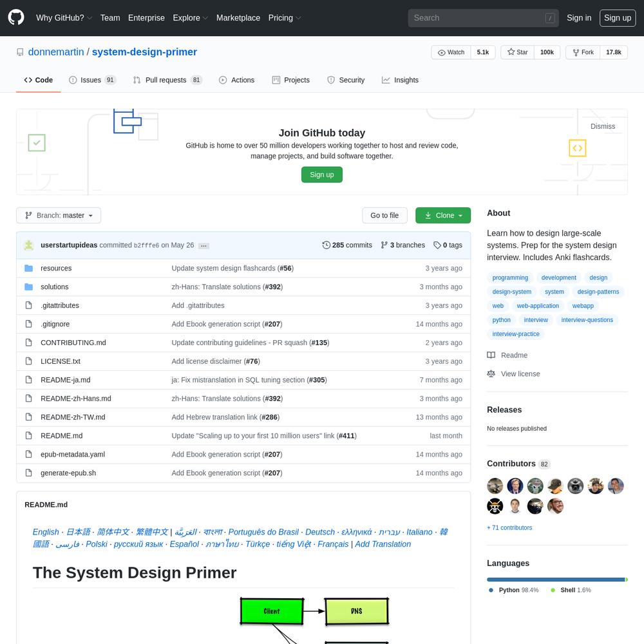Open the Clone dropdown button
Image resolution: width=644 pixels, height=644 pixels.
click(443, 215)
